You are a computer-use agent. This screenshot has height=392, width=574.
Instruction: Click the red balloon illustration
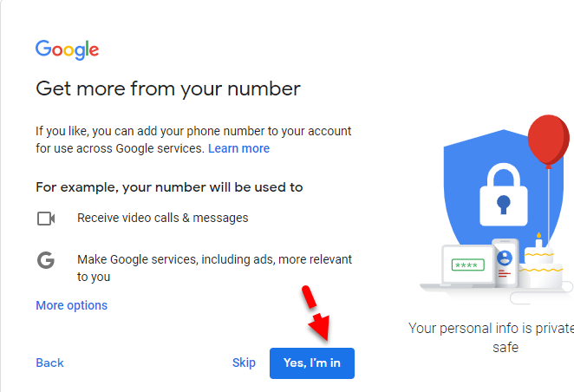(x=548, y=140)
